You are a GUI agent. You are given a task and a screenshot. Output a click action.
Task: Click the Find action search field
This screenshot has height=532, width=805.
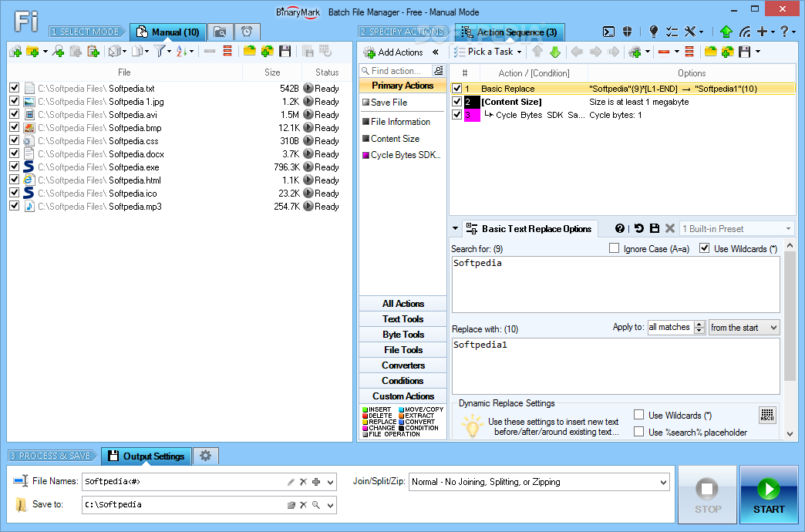pos(396,71)
